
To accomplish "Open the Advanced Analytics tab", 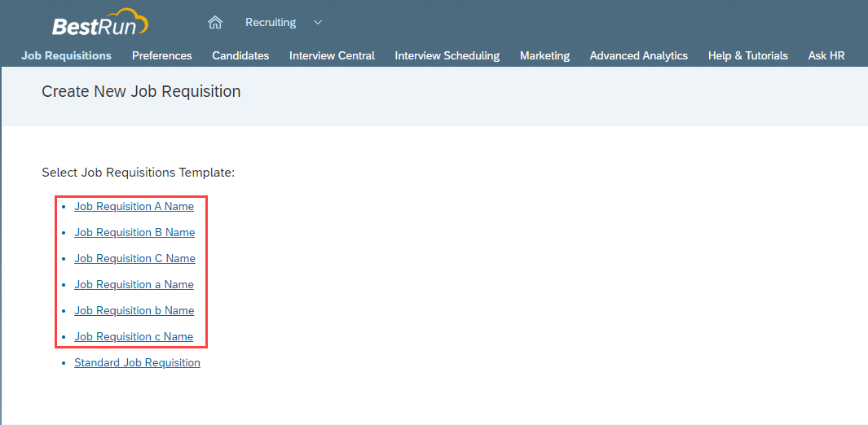I will pos(639,56).
